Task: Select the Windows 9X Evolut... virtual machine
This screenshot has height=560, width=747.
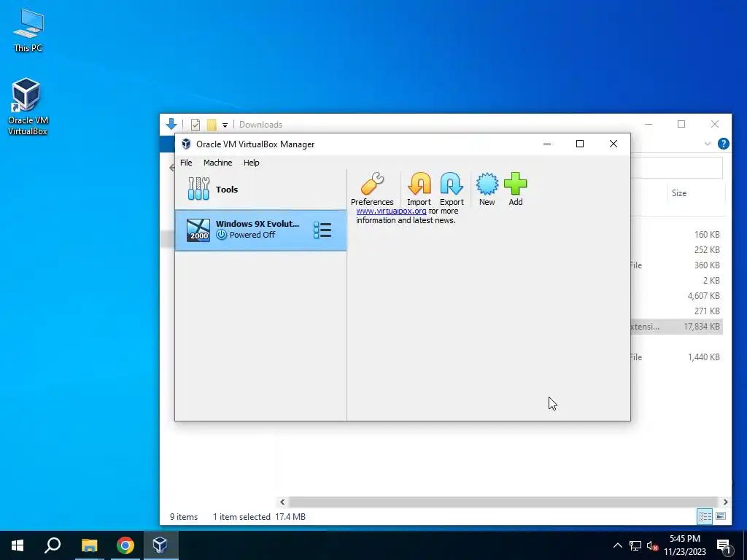Action: pyautogui.click(x=260, y=230)
